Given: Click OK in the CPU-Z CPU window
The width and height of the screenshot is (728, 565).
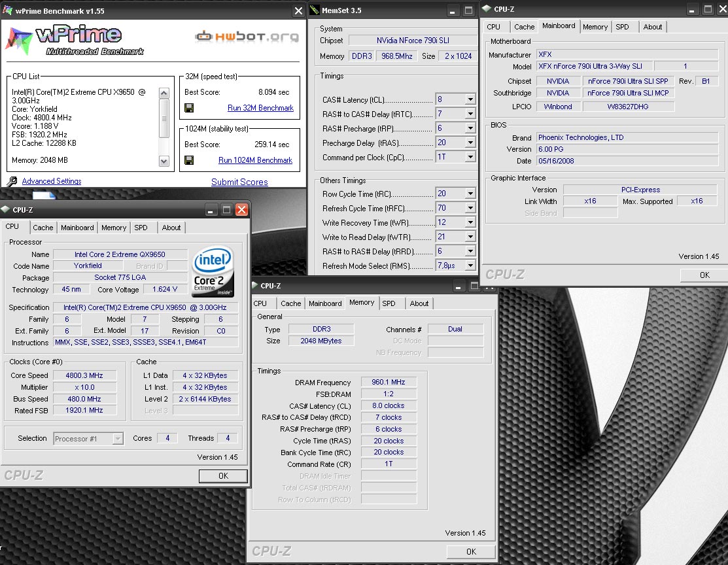Looking at the screenshot, I should pyautogui.click(x=223, y=476).
